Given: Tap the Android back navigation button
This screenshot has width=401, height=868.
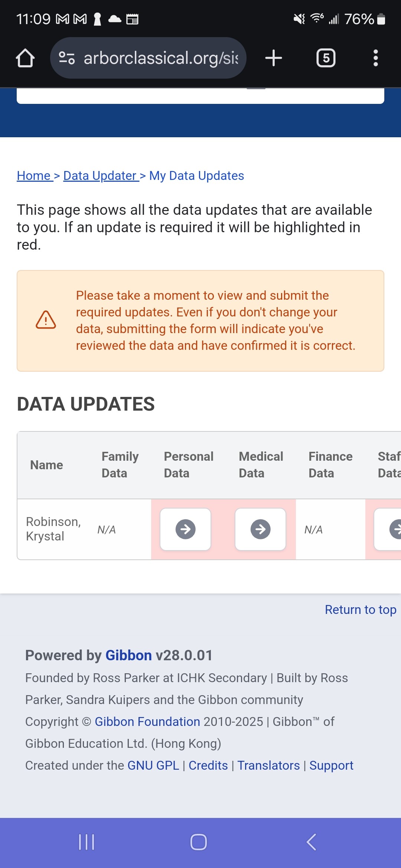Looking at the screenshot, I should tap(312, 842).
